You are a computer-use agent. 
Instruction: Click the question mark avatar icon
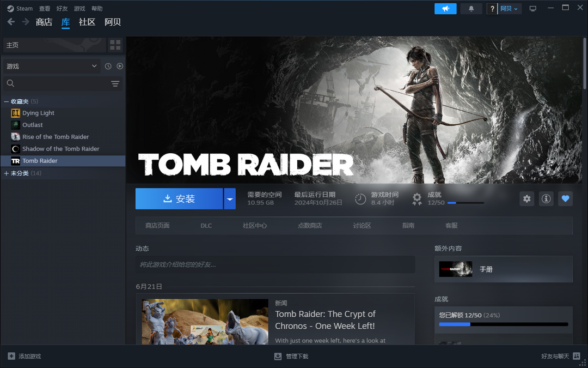point(492,9)
